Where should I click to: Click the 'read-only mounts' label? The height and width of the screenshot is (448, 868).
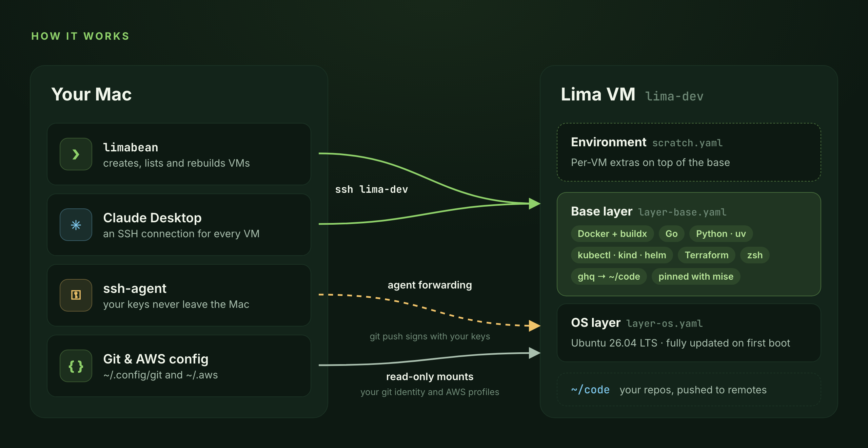pyautogui.click(x=430, y=377)
